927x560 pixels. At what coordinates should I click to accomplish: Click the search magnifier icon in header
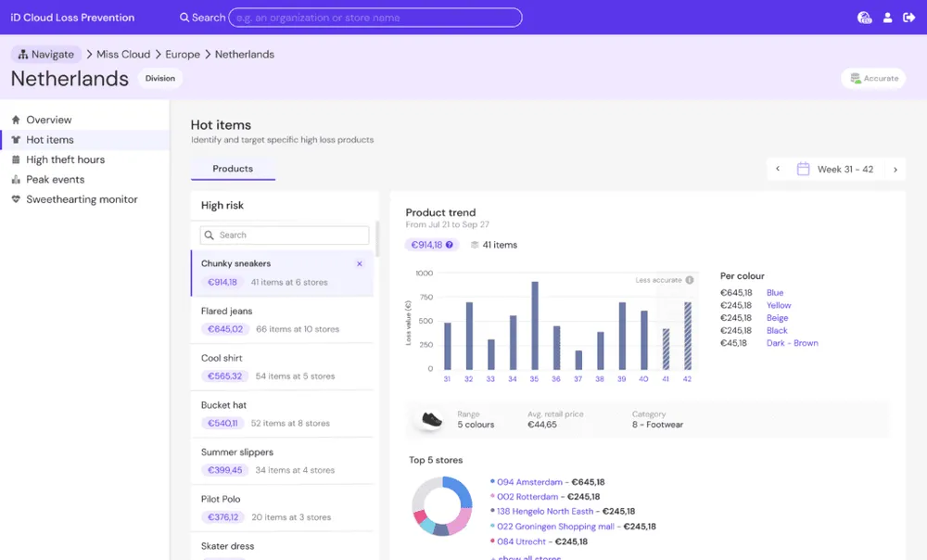click(x=184, y=18)
